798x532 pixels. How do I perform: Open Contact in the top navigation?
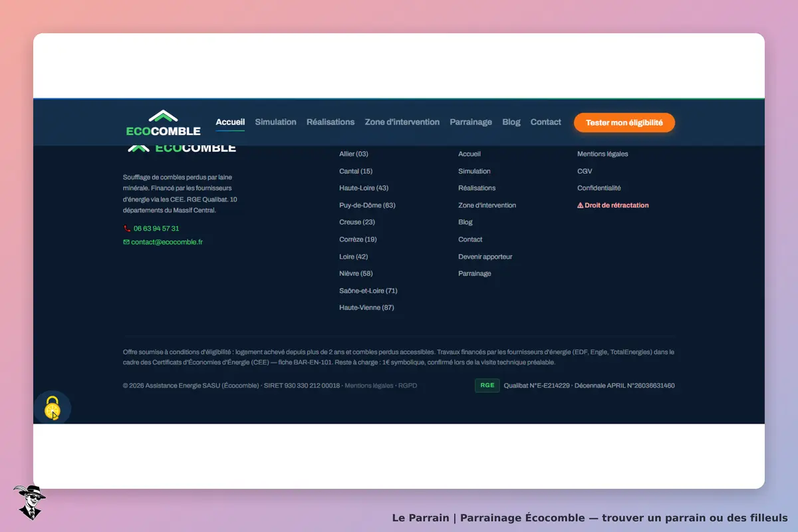point(546,122)
